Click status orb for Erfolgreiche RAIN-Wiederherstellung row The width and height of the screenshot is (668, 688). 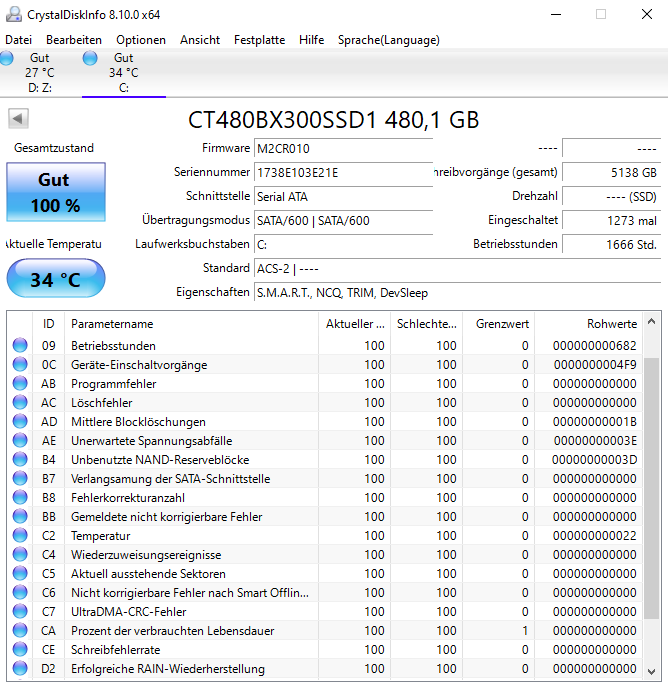click(20, 668)
